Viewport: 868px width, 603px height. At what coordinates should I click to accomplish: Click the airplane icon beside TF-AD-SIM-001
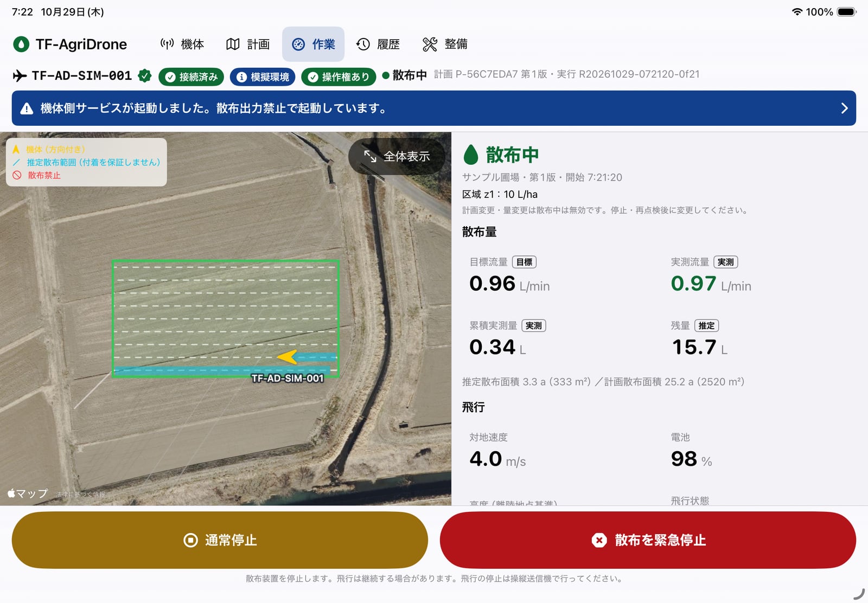click(x=20, y=76)
